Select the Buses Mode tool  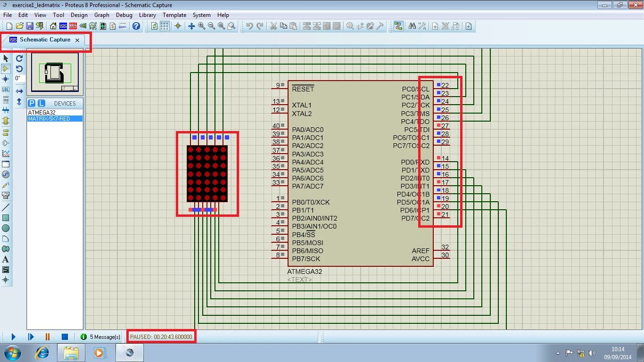point(6,110)
